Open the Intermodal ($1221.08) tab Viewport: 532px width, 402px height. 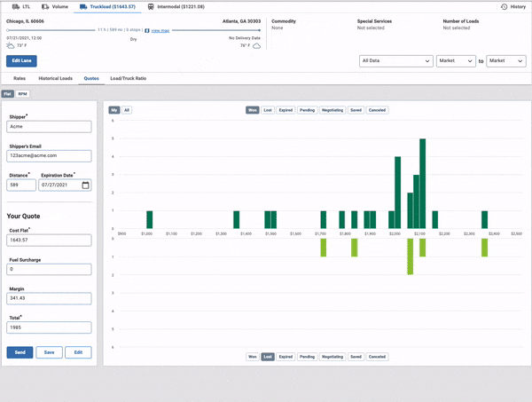pyautogui.click(x=176, y=7)
